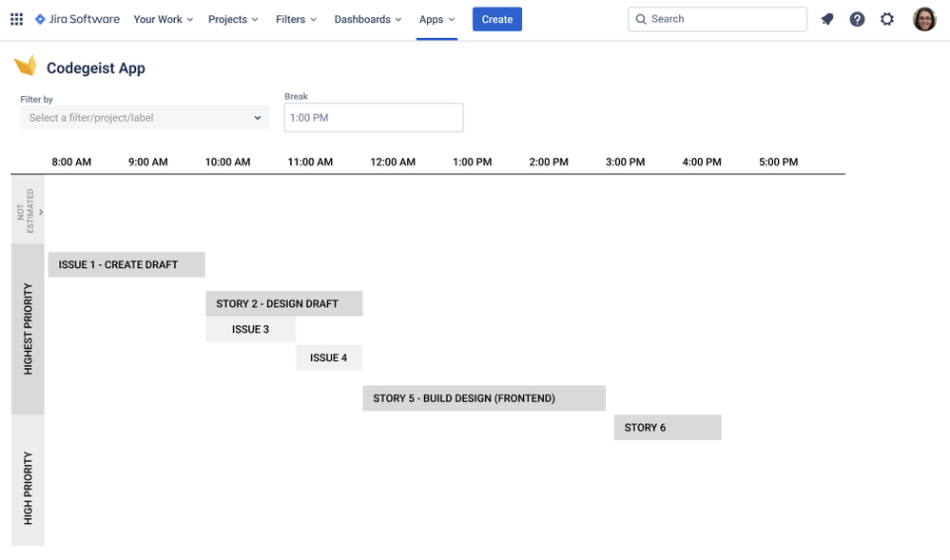Open the Apps menu
The image size is (950, 560).
[436, 19]
